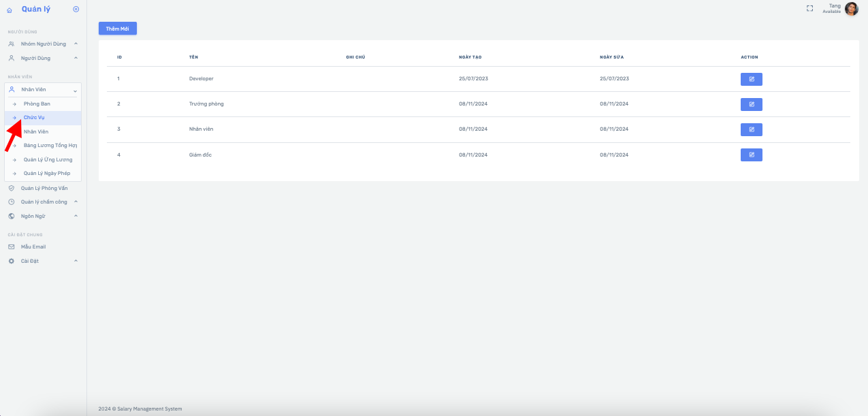868x416 pixels.
Task: Open the Phòng Ban submenu item
Action: coord(37,103)
